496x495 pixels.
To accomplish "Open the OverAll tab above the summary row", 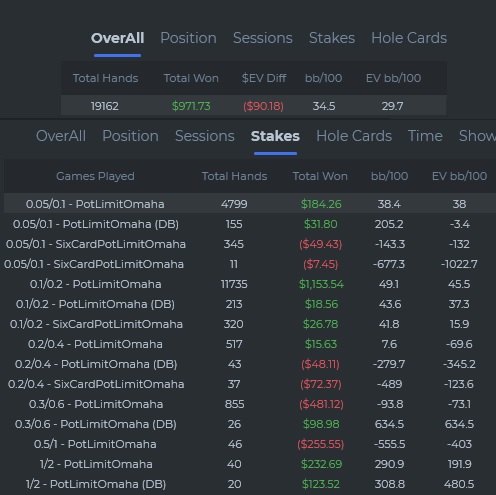I will [117, 38].
